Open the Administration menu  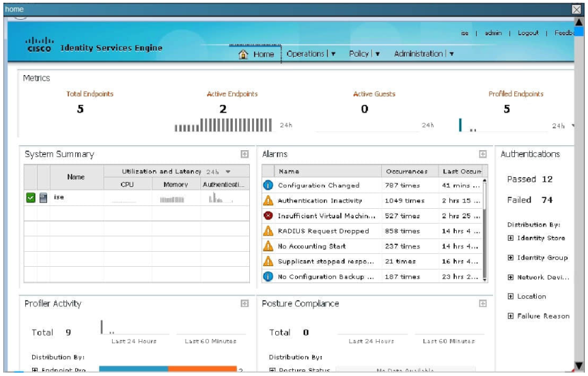point(418,54)
